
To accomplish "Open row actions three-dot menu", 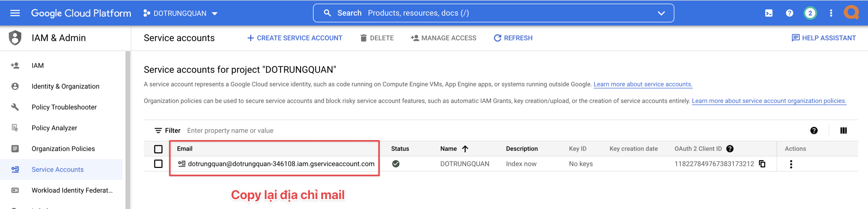I will coord(791,164).
